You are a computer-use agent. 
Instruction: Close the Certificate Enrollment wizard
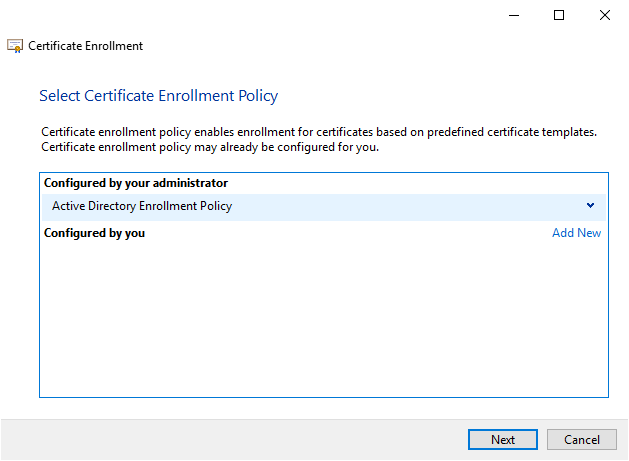coord(605,15)
